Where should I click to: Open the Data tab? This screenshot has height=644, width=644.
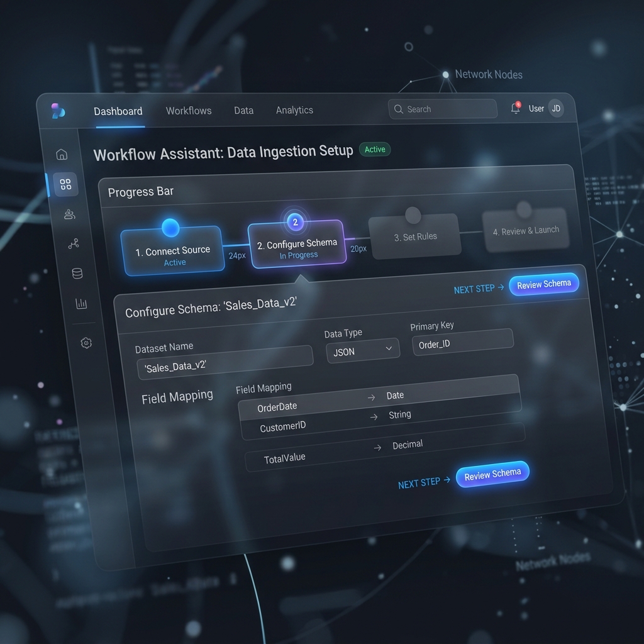point(243,111)
